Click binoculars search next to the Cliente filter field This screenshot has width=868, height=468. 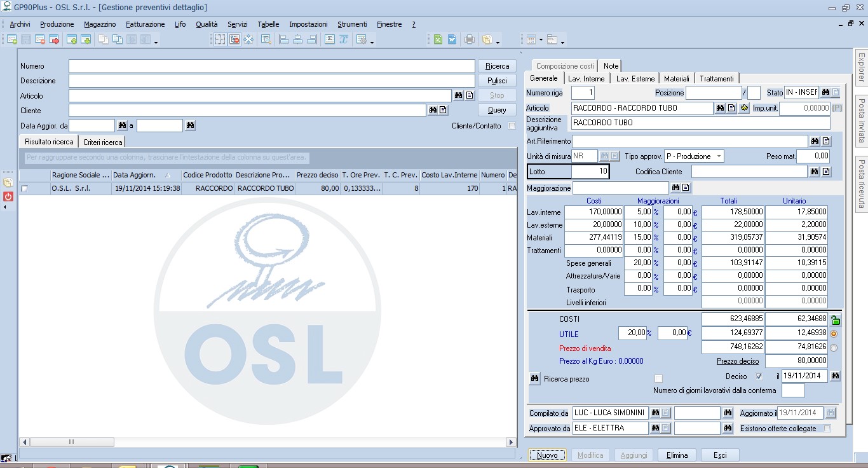pyautogui.click(x=433, y=110)
